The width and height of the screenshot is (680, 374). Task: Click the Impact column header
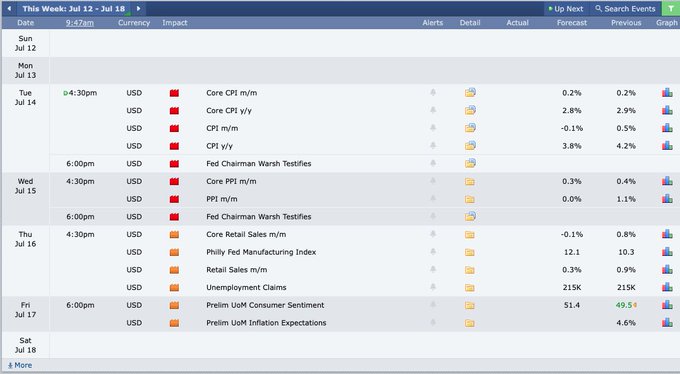[x=175, y=23]
